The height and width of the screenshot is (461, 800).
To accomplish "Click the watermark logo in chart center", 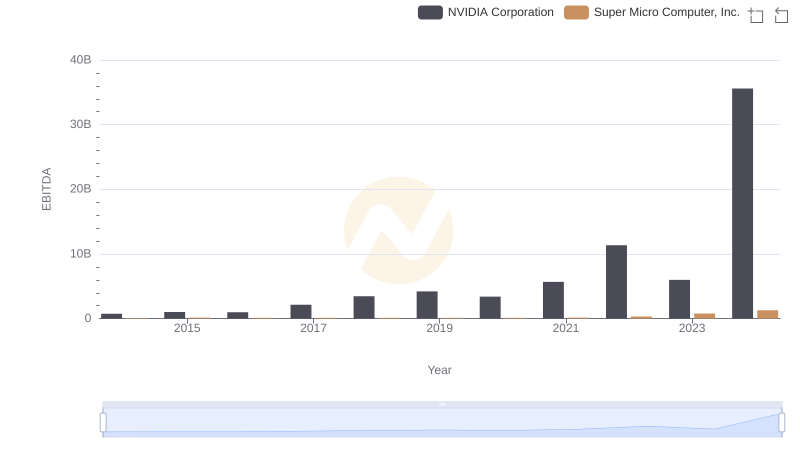I will pyautogui.click(x=398, y=230).
